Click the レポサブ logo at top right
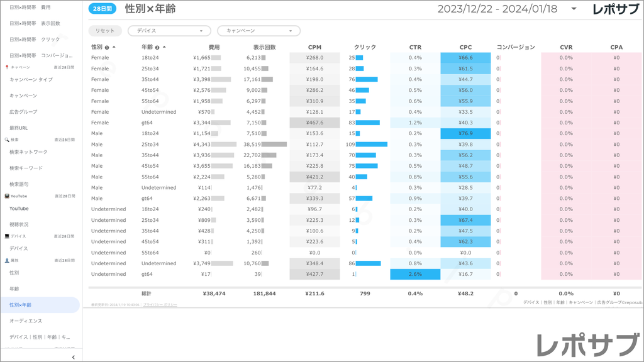 click(616, 9)
